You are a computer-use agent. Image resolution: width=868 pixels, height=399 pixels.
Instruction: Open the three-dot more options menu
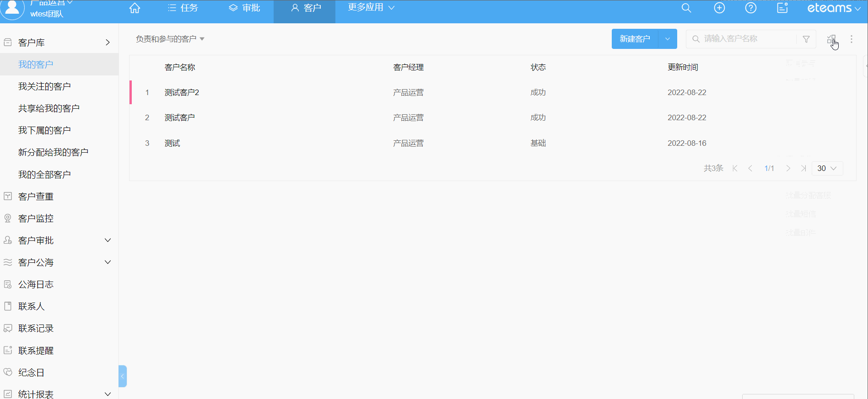851,39
